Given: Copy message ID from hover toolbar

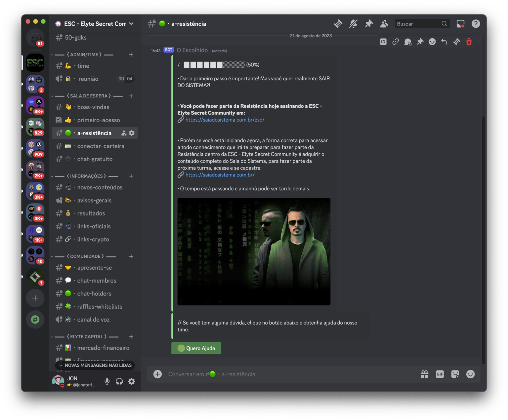Looking at the screenshot, I should [383, 42].
